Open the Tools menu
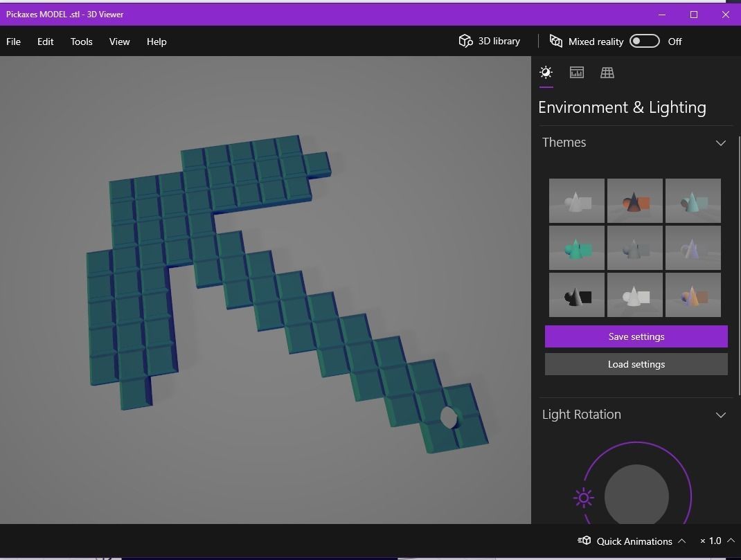 (x=81, y=42)
